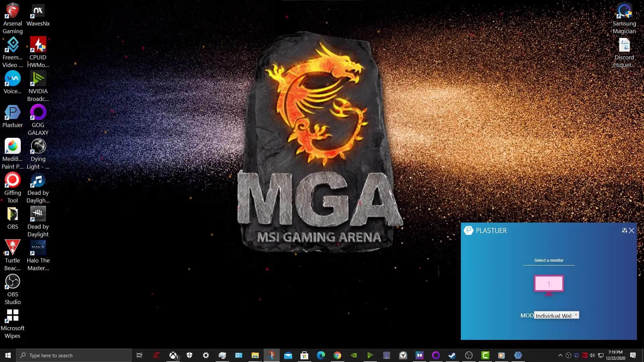Open OBS Studio from taskbar
Viewport: 644px width, 362px height.
click(469, 355)
